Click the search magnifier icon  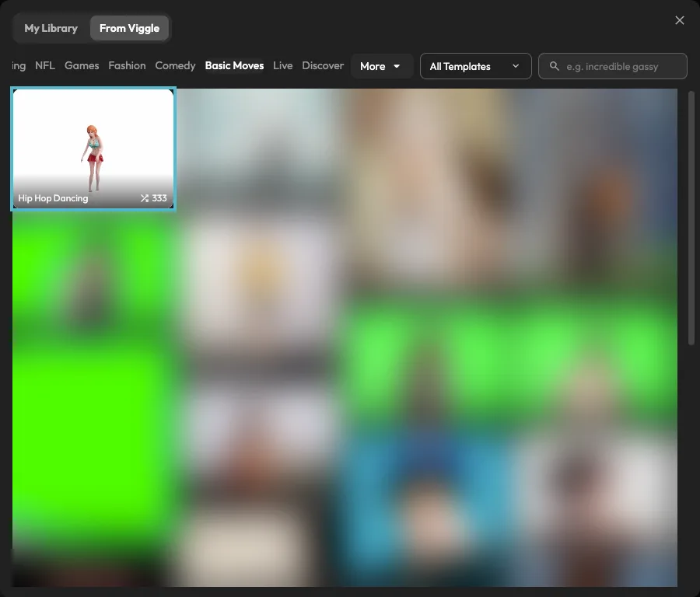point(554,66)
